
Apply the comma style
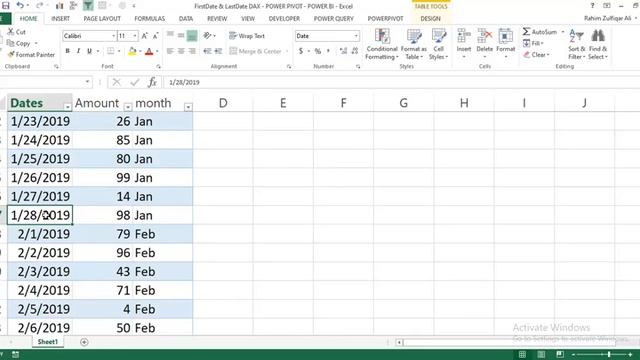point(328,51)
